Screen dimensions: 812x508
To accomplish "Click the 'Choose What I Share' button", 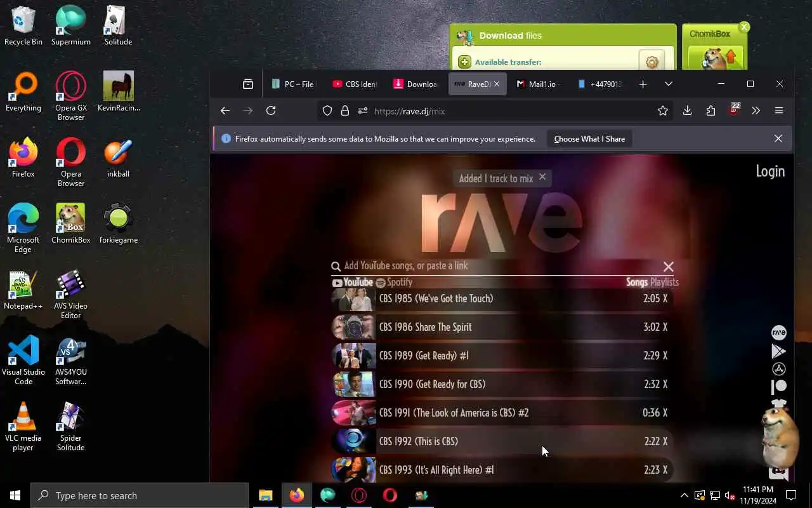I will [x=589, y=138].
